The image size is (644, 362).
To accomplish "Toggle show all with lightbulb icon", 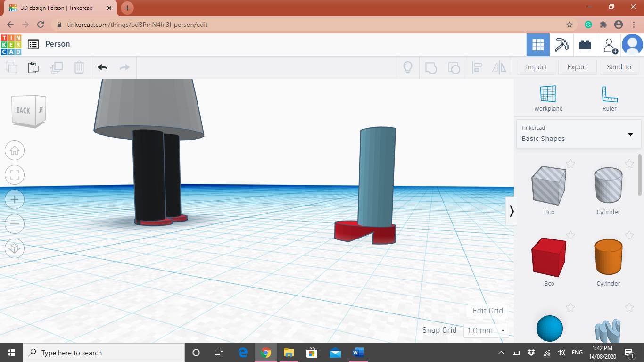I will click(408, 67).
